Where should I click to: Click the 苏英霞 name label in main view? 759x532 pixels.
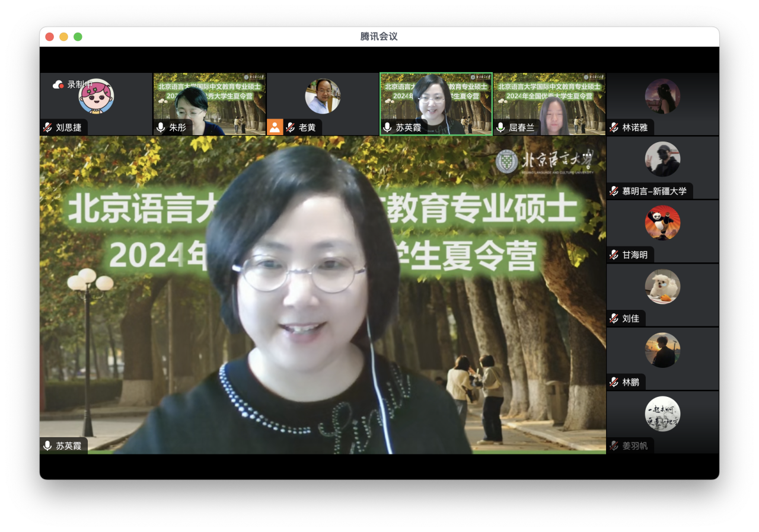point(69,446)
